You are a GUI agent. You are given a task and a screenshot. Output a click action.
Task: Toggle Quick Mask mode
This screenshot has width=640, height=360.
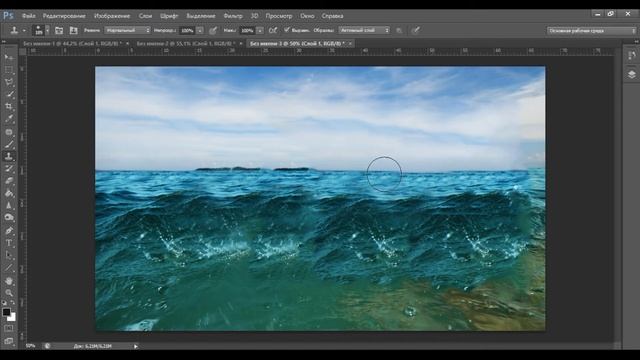point(9,328)
